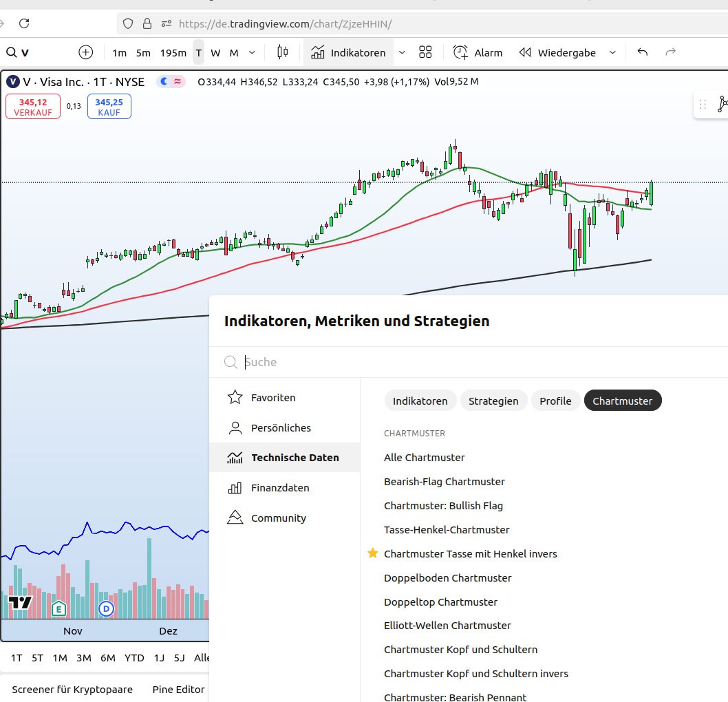
Task: Click the dividend 'D' marker on chart
Action: tap(106, 608)
